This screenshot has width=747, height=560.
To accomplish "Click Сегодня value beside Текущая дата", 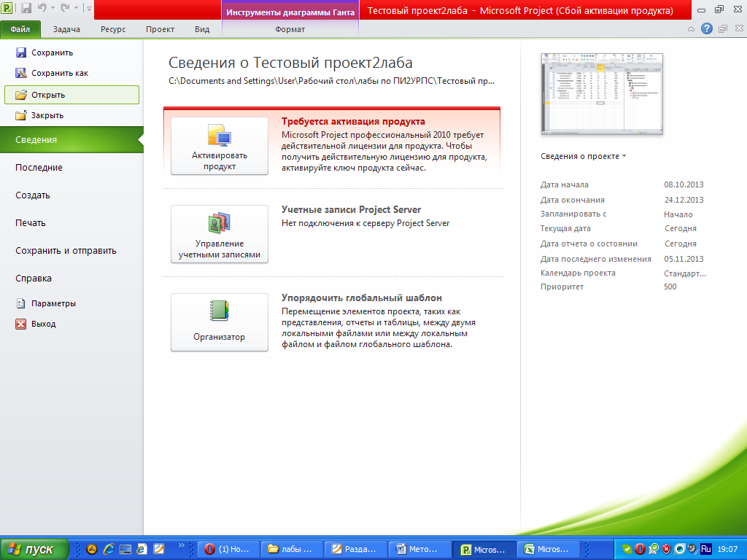I will pyautogui.click(x=681, y=228).
